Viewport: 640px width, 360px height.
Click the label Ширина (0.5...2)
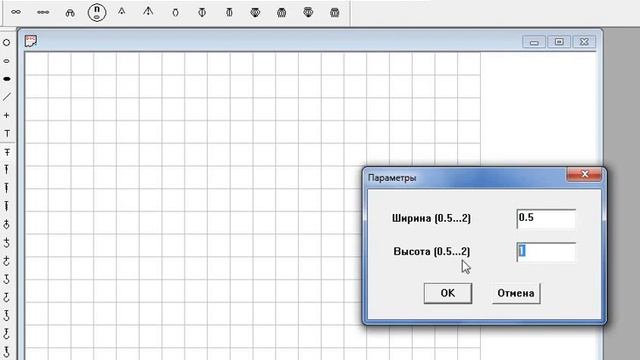(x=431, y=218)
